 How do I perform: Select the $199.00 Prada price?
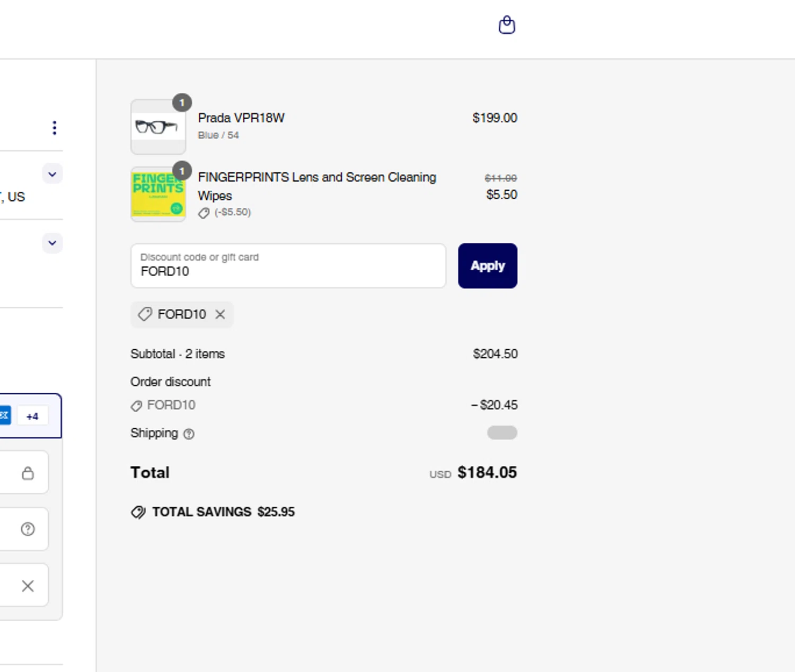[x=494, y=118]
